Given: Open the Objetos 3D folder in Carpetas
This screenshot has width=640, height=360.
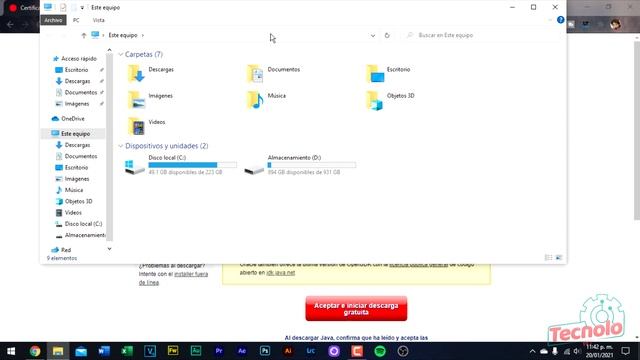Looking at the screenshot, I should tap(390, 100).
